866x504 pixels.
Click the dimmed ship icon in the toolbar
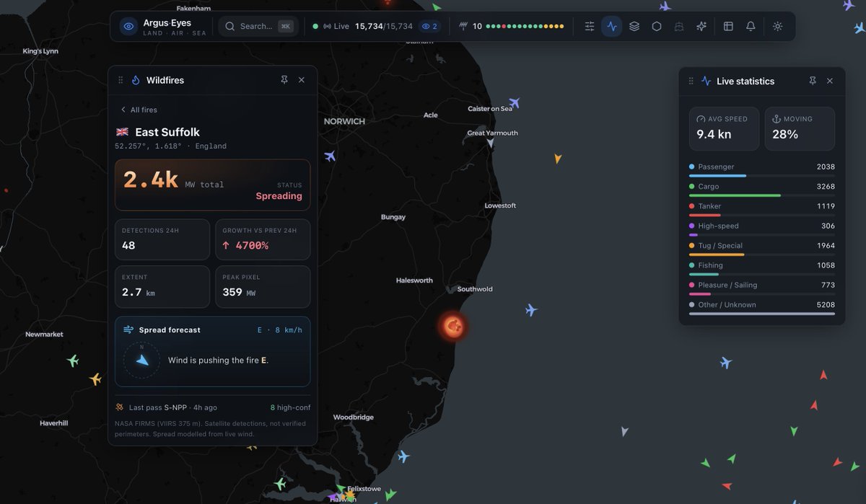point(679,27)
